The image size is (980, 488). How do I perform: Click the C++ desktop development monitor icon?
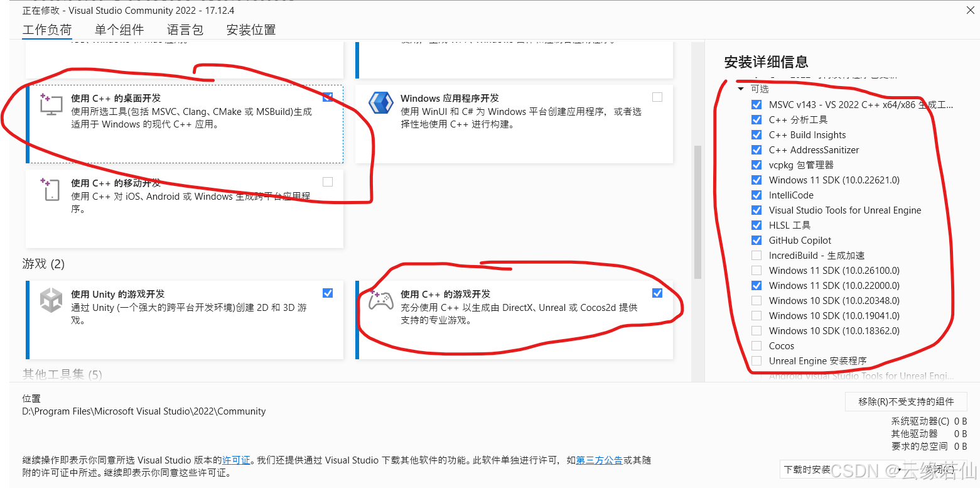pyautogui.click(x=50, y=104)
